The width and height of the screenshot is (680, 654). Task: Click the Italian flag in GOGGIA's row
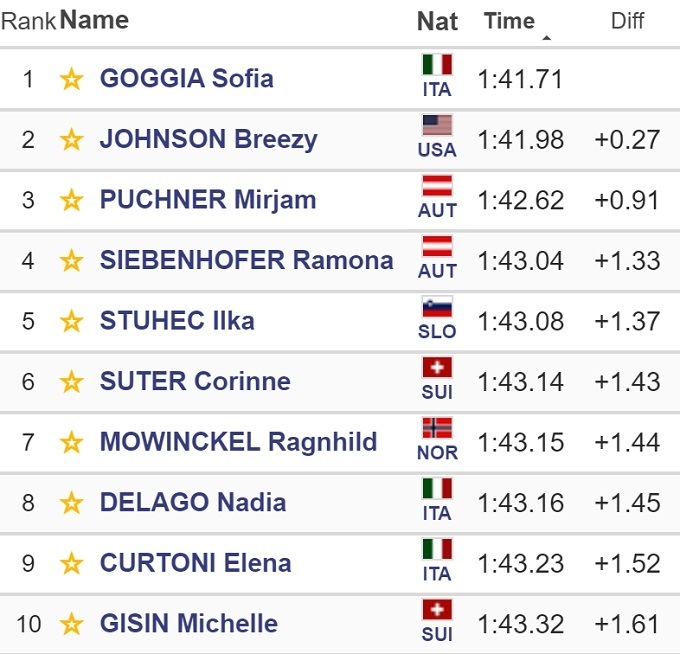tap(437, 66)
